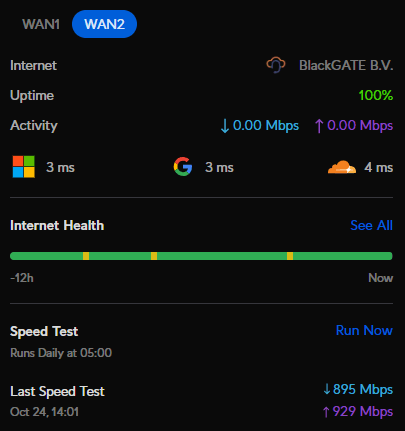Click the download arrow next to Activity
Image resolution: width=405 pixels, height=431 pixels.
(x=225, y=126)
